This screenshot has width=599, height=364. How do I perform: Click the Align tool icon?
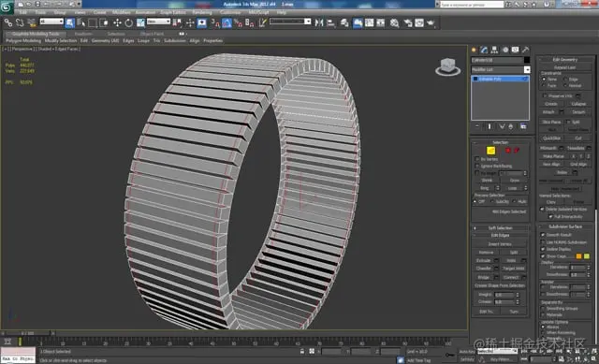pos(330,22)
